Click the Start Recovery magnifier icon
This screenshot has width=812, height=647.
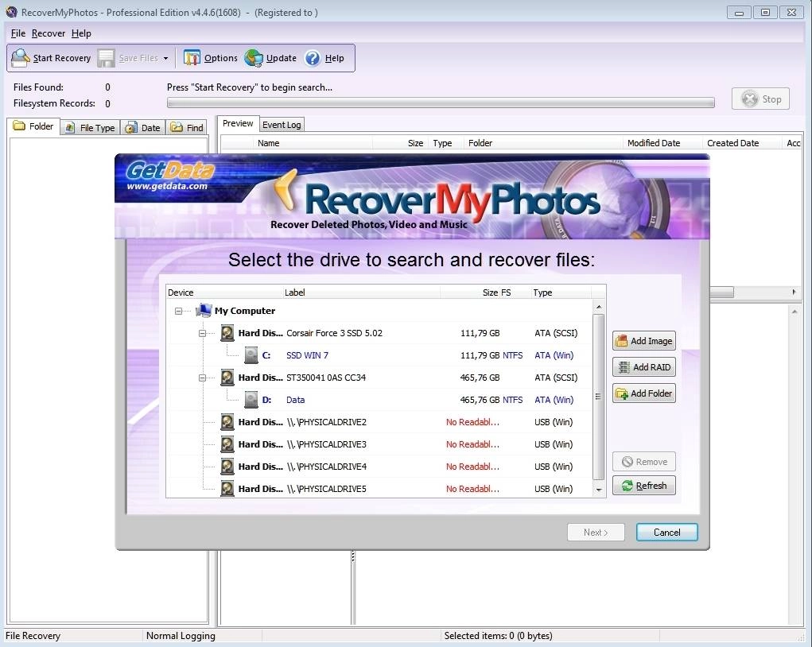21,58
